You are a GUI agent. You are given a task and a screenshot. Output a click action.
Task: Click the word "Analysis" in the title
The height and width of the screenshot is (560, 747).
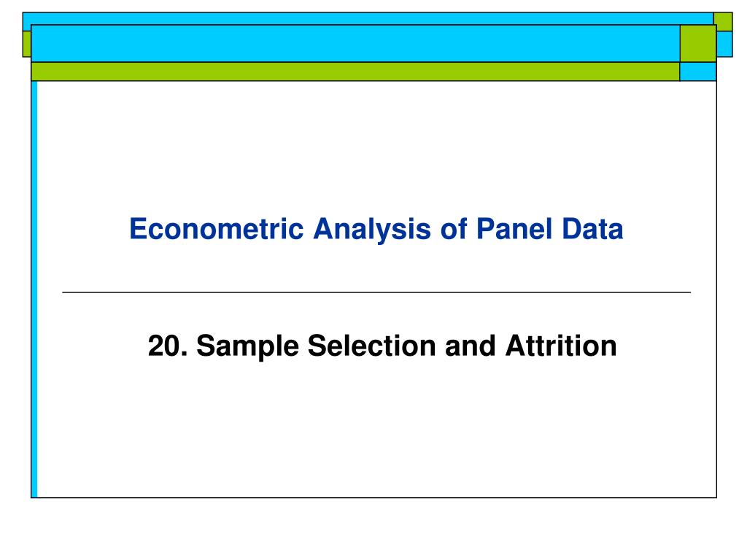pyautogui.click(x=372, y=230)
